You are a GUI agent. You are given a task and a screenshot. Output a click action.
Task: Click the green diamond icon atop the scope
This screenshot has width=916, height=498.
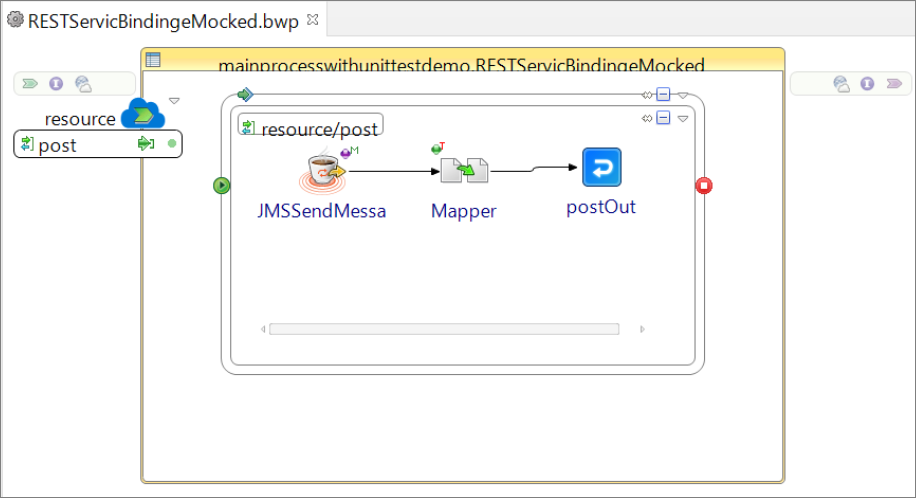245,94
